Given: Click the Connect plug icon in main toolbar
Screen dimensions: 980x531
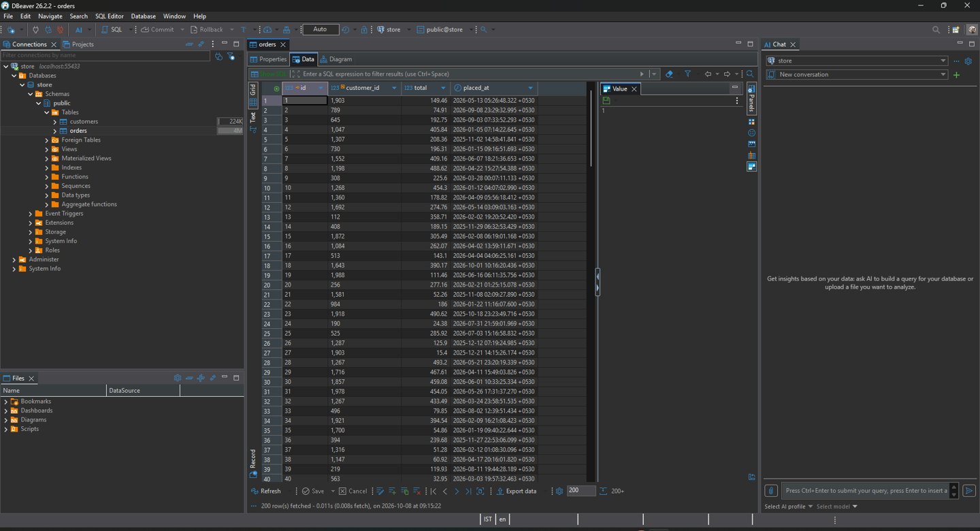Looking at the screenshot, I should [x=35, y=30].
